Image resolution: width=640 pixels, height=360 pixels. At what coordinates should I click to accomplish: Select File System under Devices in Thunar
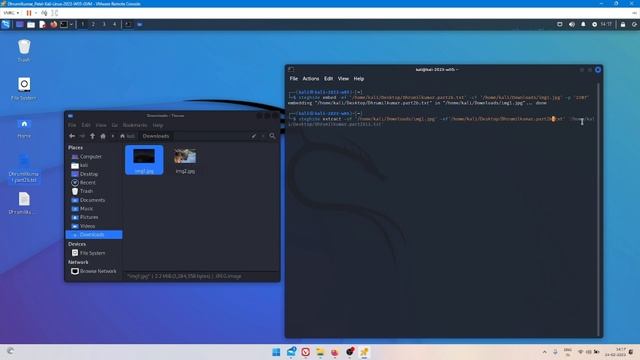[x=94, y=253]
